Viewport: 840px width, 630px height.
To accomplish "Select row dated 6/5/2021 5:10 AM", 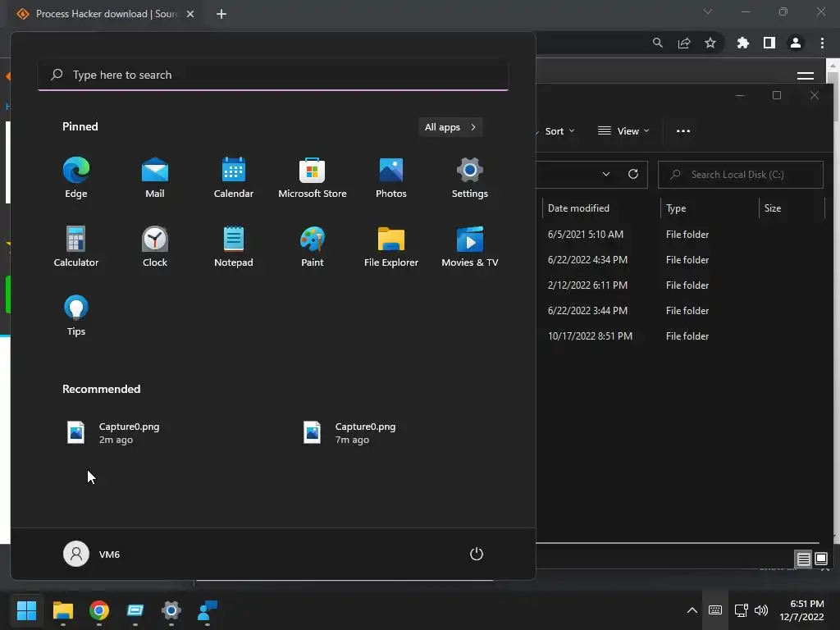I will point(680,235).
